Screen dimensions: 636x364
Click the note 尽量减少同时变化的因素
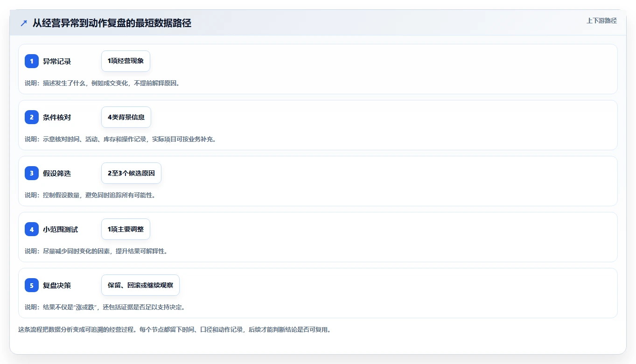coord(77,251)
